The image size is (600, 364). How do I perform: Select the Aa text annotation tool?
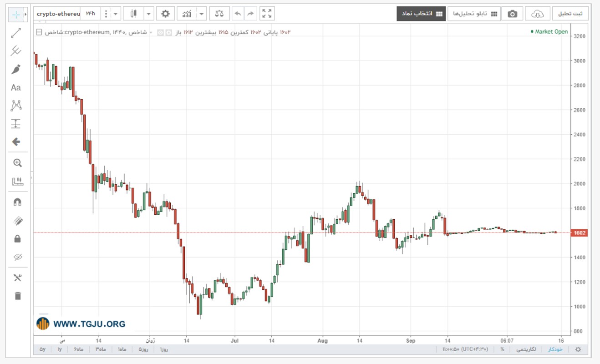tap(16, 87)
